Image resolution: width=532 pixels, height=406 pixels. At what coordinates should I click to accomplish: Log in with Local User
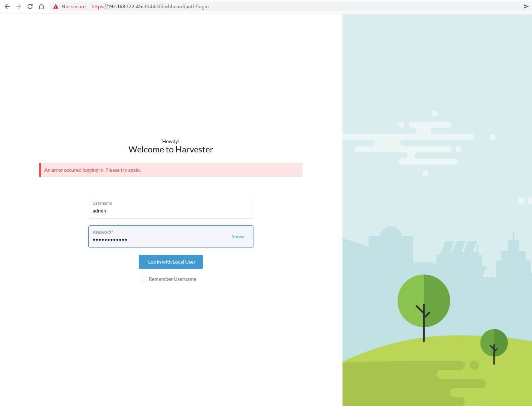click(x=171, y=262)
